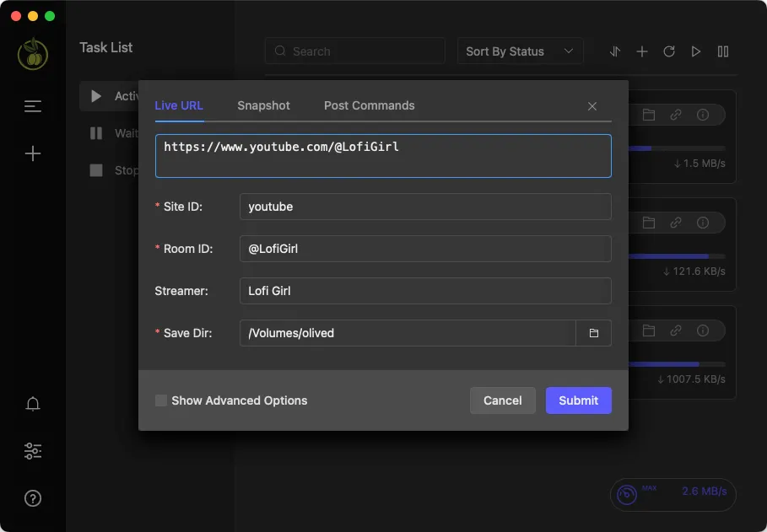
Task: Cancel the Live URL dialog
Action: coord(503,400)
